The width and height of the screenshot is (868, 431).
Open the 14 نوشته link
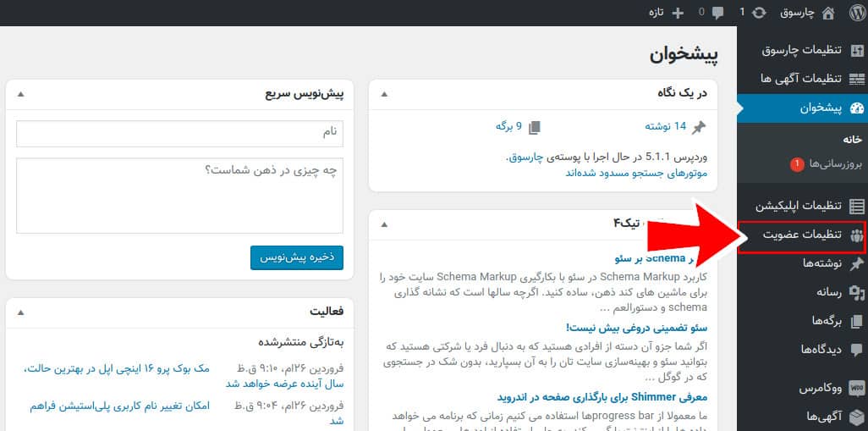[x=666, y=127]
